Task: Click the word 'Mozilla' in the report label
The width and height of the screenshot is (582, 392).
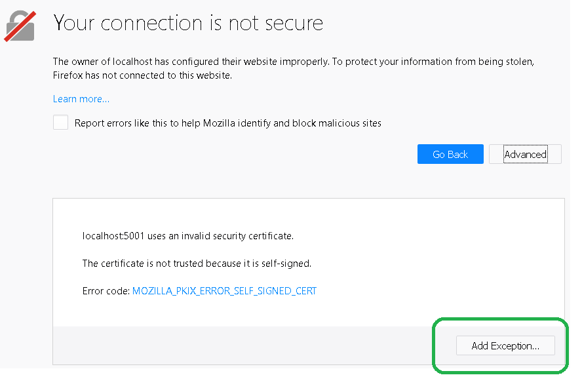Action: (219, 123)
